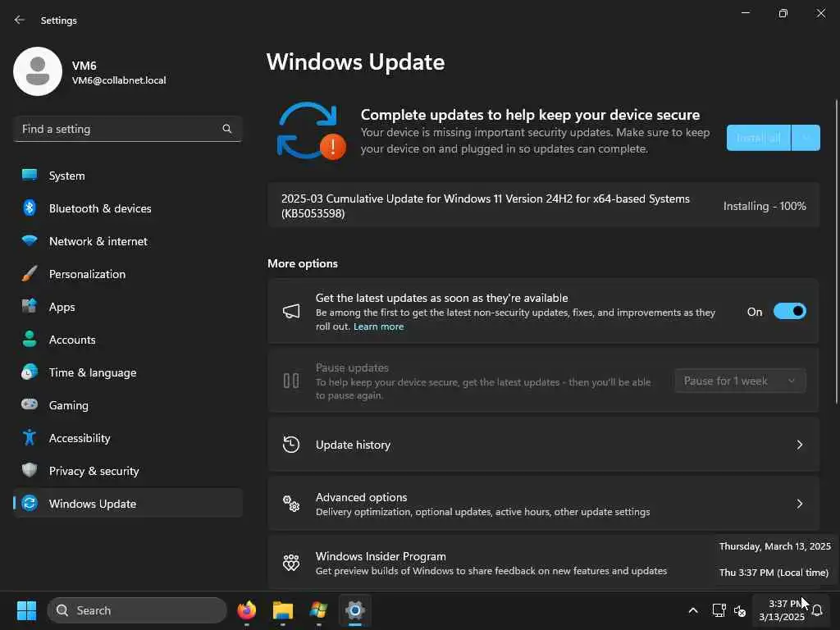Click the Windows Update sync icon in sidebar
The height and width of the screenshot is (630, 840).
click(x=30, y=503)
